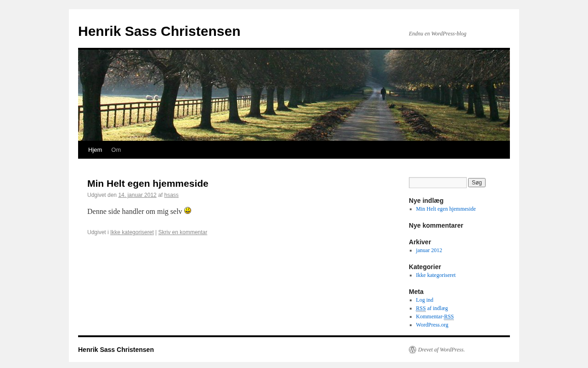Visit the WordPress.org link in Meta
The image size is (588, 368).
point(432,325)
